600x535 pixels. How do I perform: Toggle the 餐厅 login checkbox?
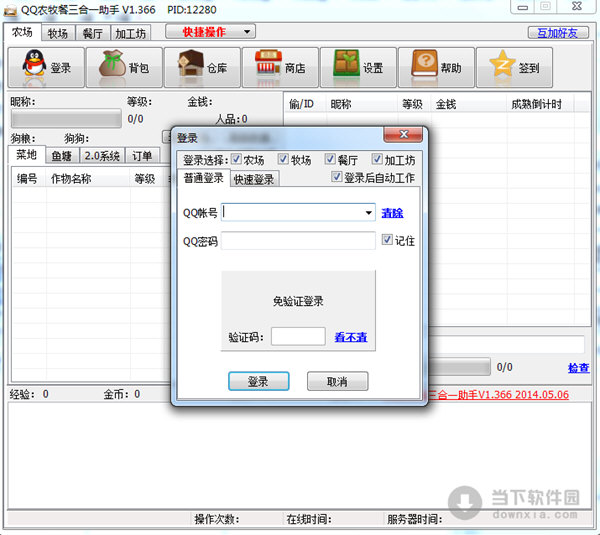[x=330, y=159]
